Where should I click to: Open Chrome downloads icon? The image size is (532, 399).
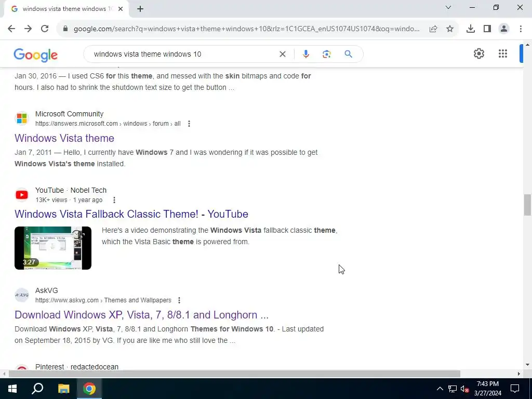pyautogui.click(x=471, y=29)
